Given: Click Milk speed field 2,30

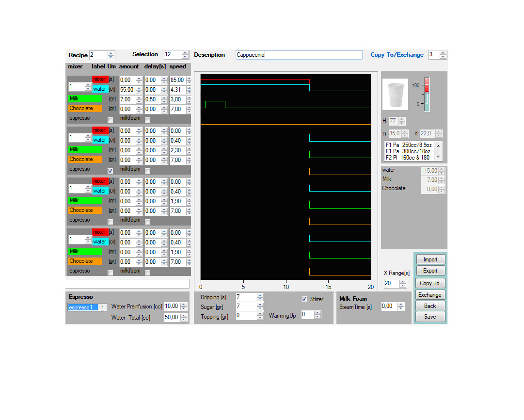Looking at the screenshot, I should pyautogui.click(x=178, y=150).
